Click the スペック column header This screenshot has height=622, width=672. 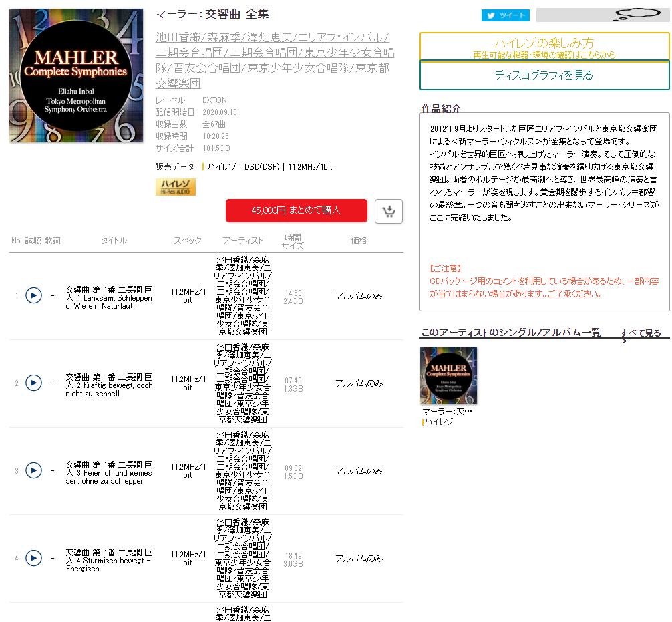[188, 241]
